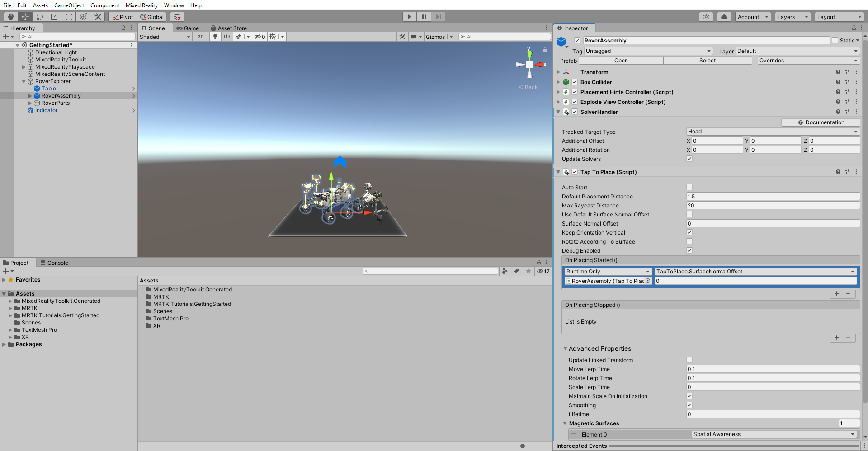The image size is (868, 451).
Task: Open the Hierarchy add object plus menu
Action: 8,37
